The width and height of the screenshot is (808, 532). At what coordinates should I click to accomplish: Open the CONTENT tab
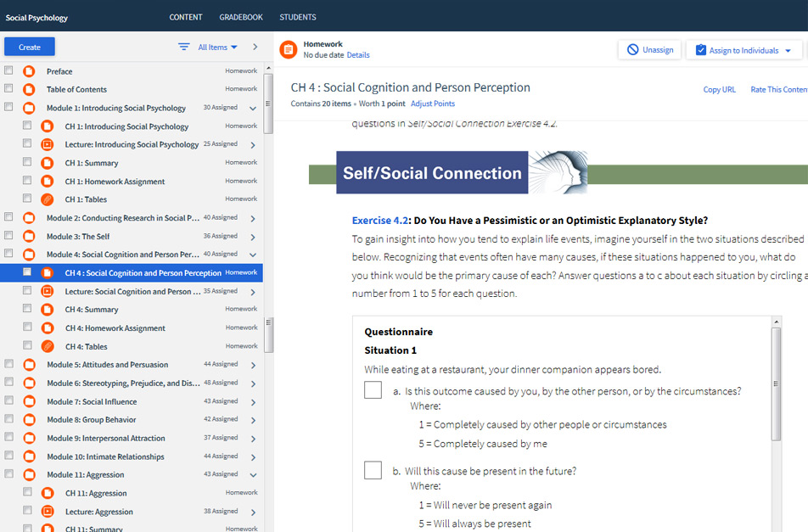pyautogui.click(x=186, y=17)
